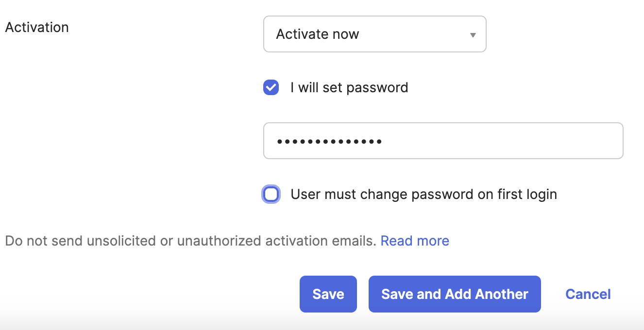
Task: Click the Activation field label
Action: pyautogui.click(x=36, y=27)
